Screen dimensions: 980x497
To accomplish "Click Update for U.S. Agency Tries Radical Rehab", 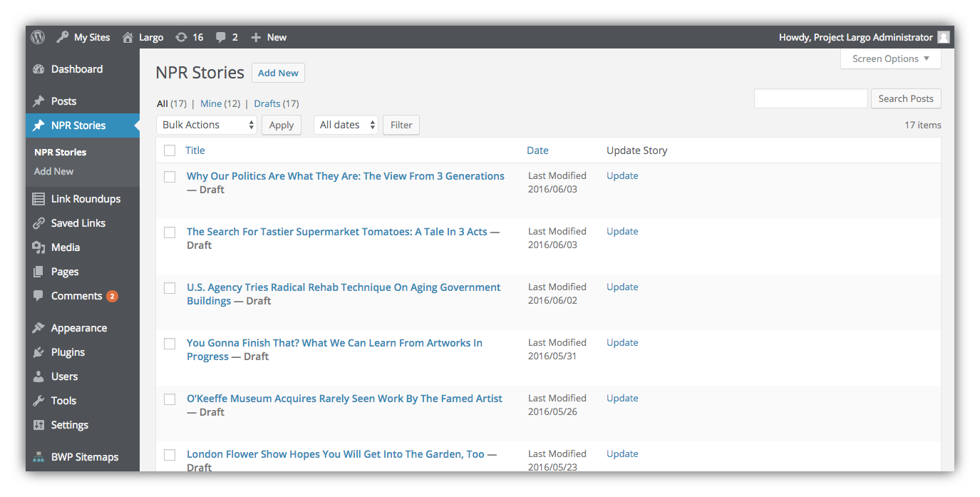I will pyautogui.click(x=622, y=287).
